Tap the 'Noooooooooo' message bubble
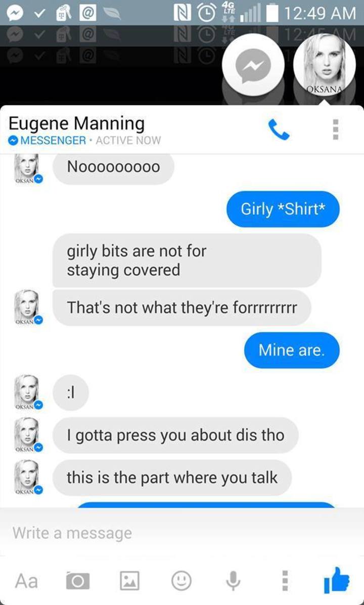This screenshot has height=605, width=364. point(113,167)
